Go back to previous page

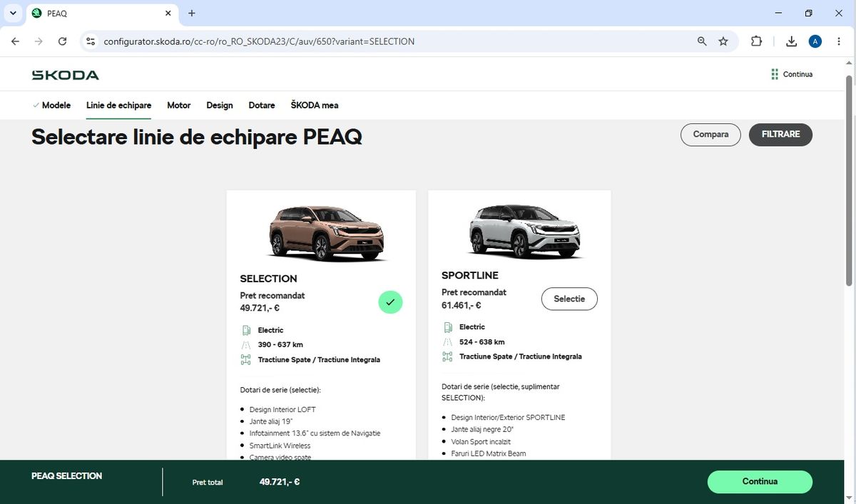[16, 41]
